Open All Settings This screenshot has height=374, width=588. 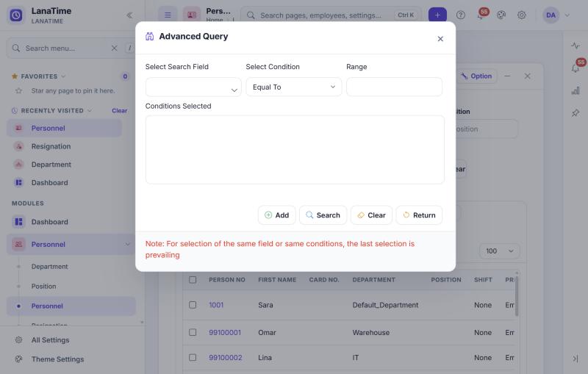click(x=50, y=340)
